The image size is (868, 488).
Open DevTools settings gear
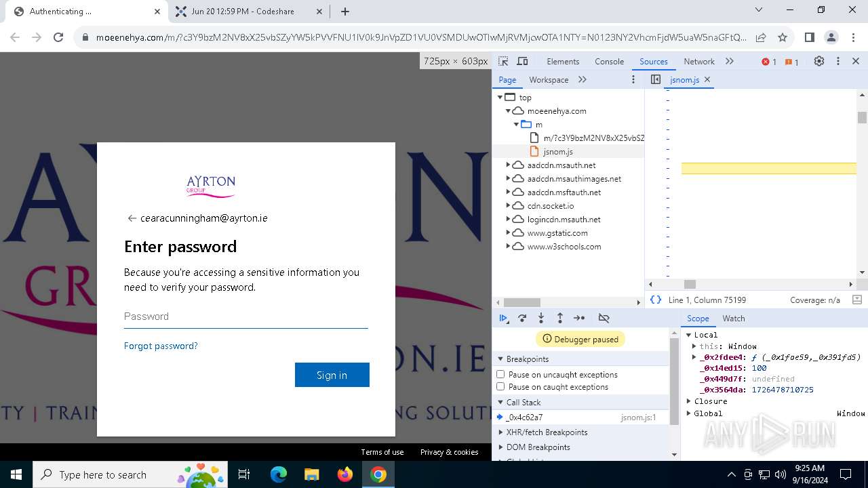[x=819, y=61]
